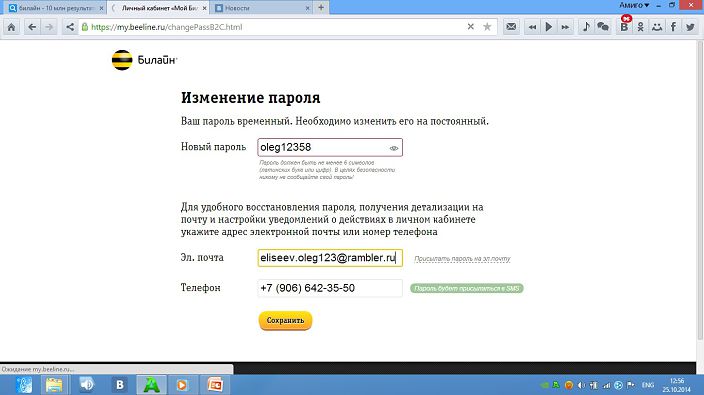This screenshot has width=704, height=395.
Task: Switch to the Новости tab
Action: 262,8
